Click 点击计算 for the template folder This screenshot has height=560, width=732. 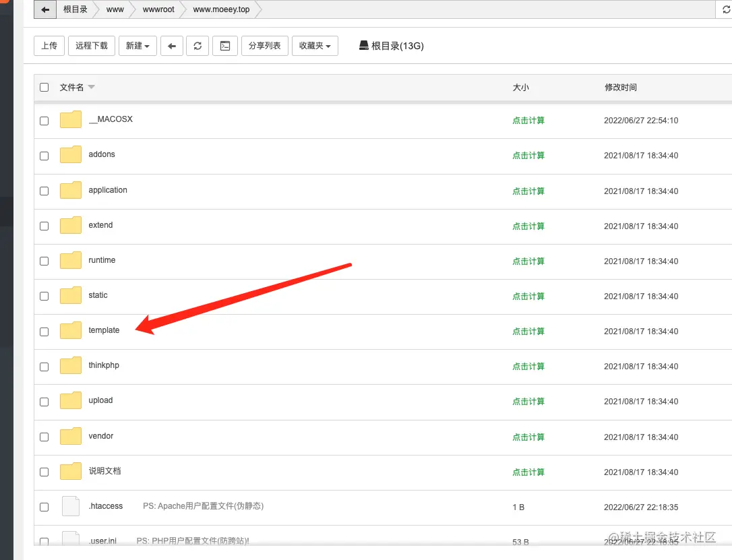[x=528, y=332]
